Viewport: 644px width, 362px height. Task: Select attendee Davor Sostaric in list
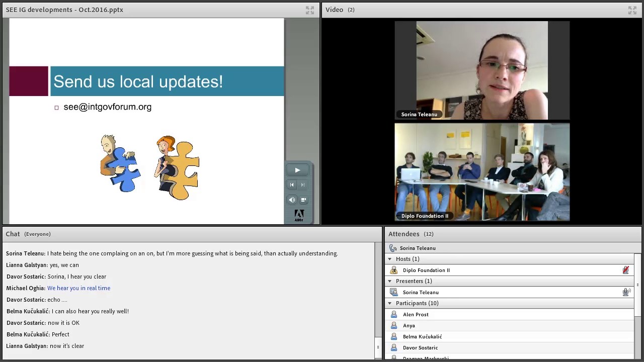click(510, 347)
